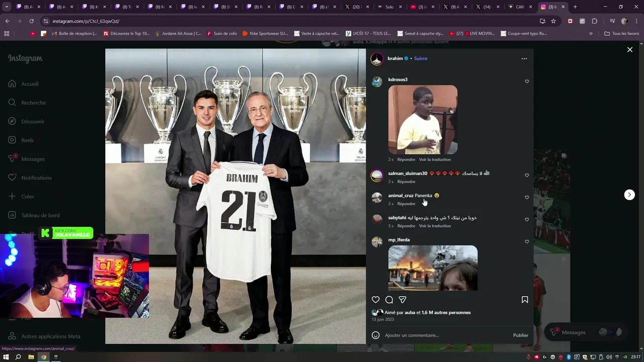The image size is (644, 362).
Task: Open Messages in Instagram sidebar
Action: [27, 159]
